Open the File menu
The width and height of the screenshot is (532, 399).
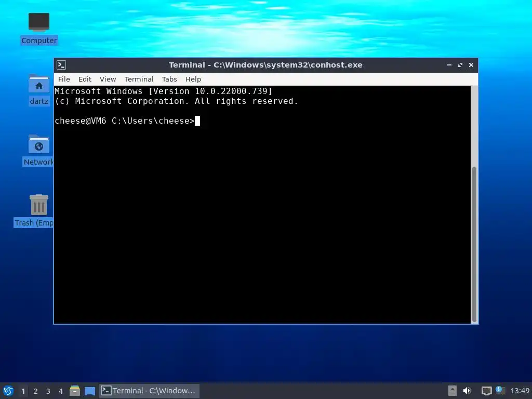(x=64, y=79)
